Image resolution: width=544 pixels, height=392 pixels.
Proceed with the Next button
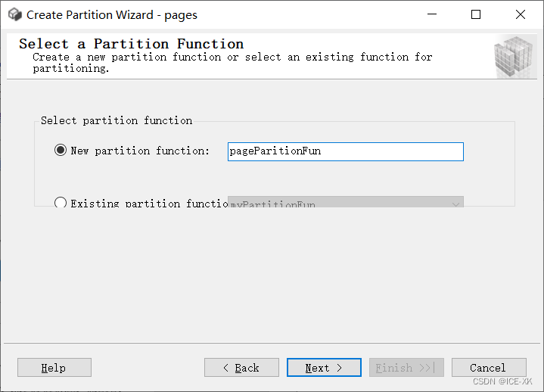tap(324, 368)
